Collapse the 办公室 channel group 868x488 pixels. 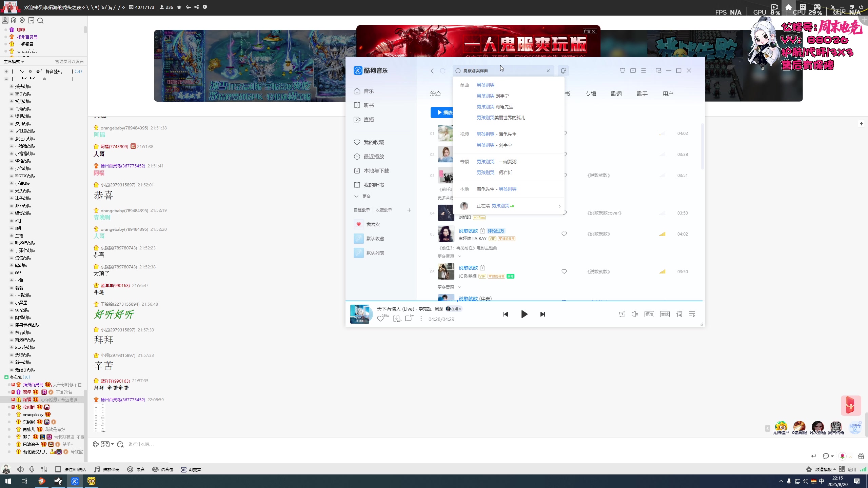tap(6, 377)
